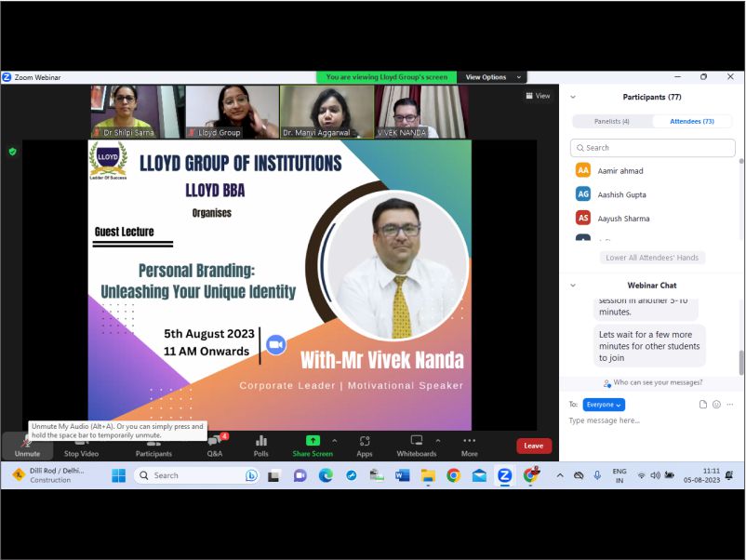Image resolution: width=746 pixels, height=560 pixels.
Task: Open chat more options ellipsis
Action: pyautogui.click(x=730, y=405)
